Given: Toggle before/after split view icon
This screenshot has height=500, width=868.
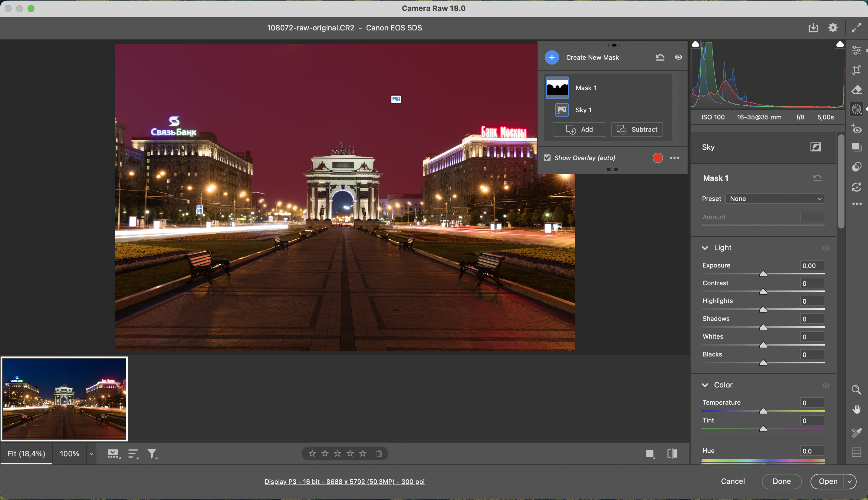Looking at the screenshot, I should pos(672,454).
